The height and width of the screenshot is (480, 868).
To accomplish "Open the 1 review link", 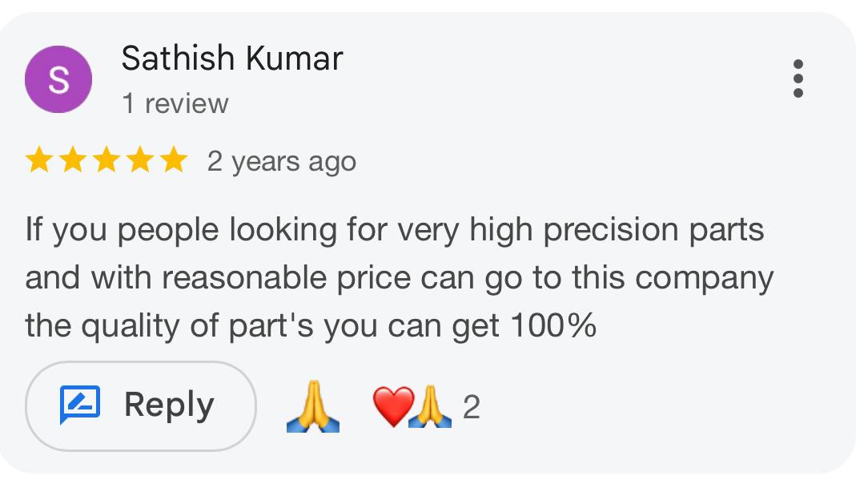I will (x=175, y=103).
